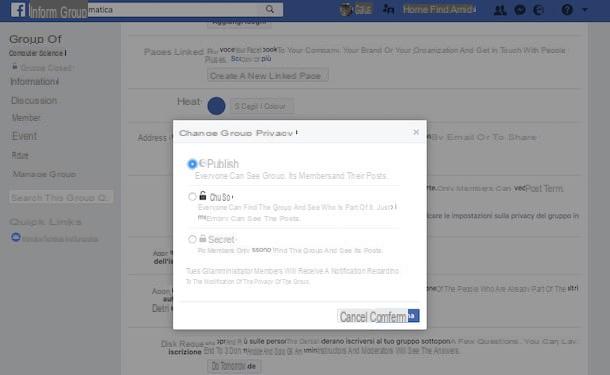This screenshot has width=610, height=375.
Task: Click the globe icon beside Publish
Action: (x=203, y=163)
